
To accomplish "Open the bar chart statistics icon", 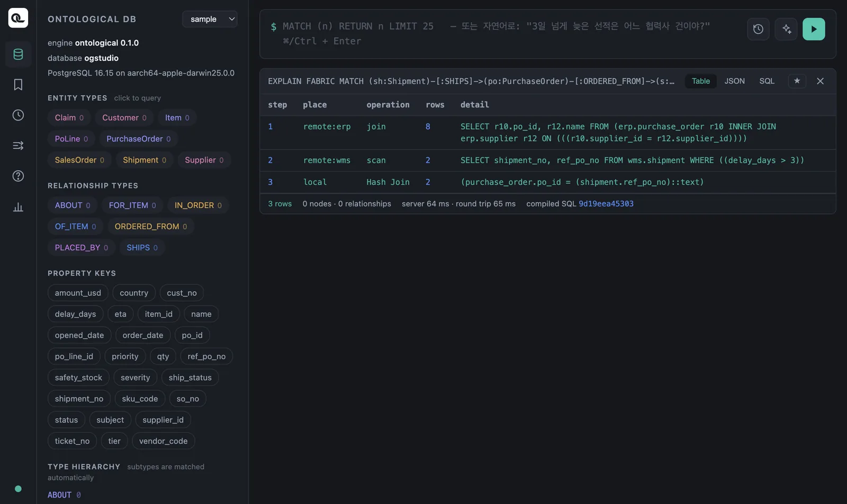I will pyautogui.click(x=18, y=206).
